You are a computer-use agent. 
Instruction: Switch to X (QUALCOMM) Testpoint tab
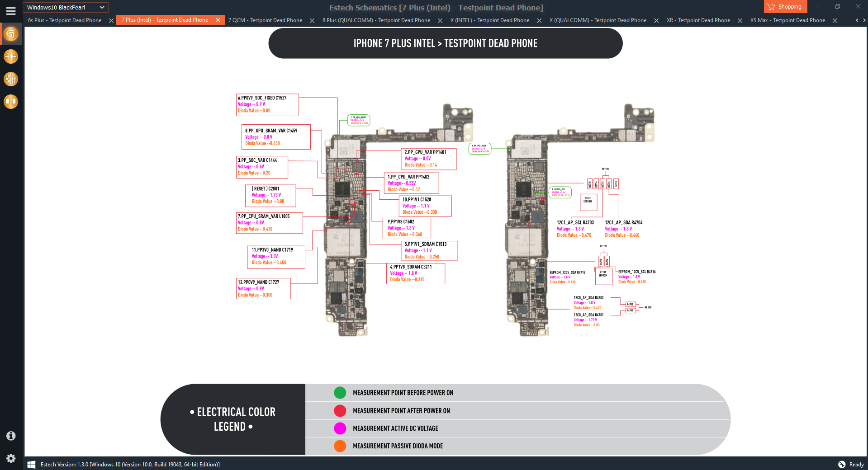[x=598, y=20]
